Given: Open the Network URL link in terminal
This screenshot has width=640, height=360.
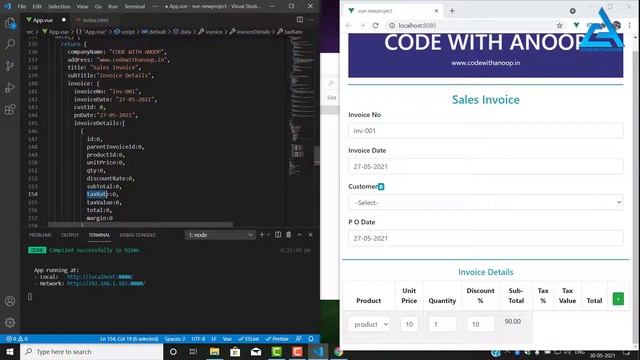Looking at the screenshot, I should coord(106,283).
